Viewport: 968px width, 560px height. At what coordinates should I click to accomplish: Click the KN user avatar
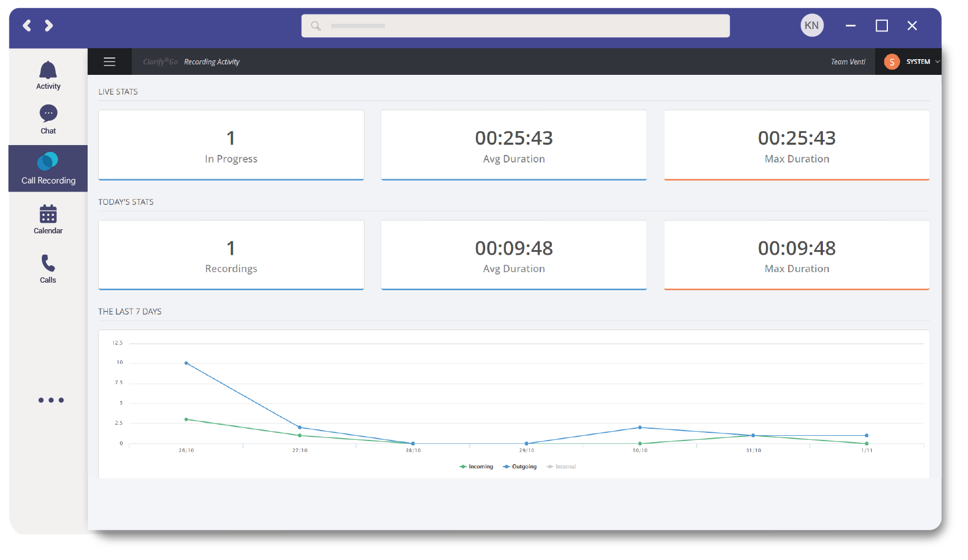(812, 26)
